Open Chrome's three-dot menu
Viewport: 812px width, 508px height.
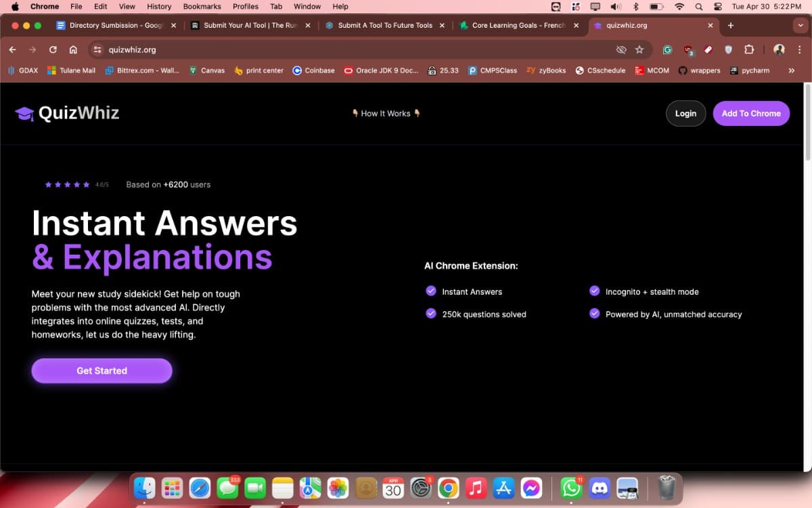pos(799,49)
